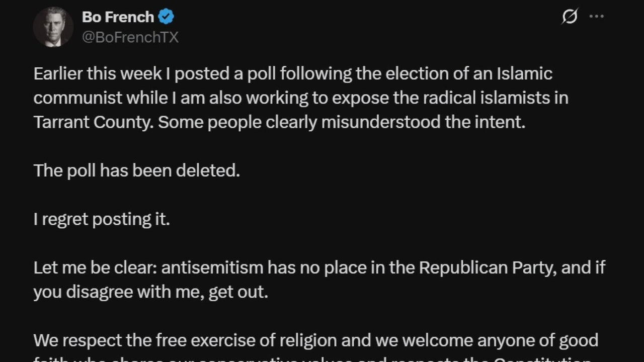Open the three-dot more options menu
Screen dimensions: 644x362
[x=596, y=17]
